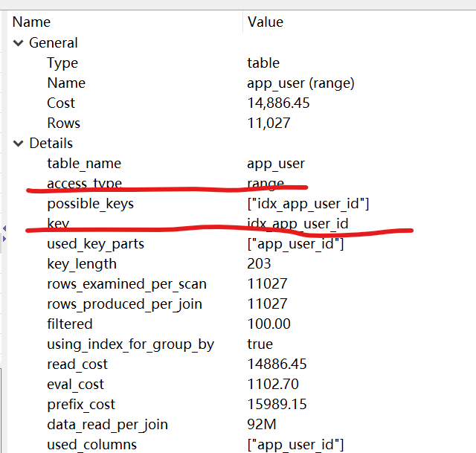The width and height of the screenshot is (476, 453).
Task: Select the access_type row label
Action: (x=84, y=184)
